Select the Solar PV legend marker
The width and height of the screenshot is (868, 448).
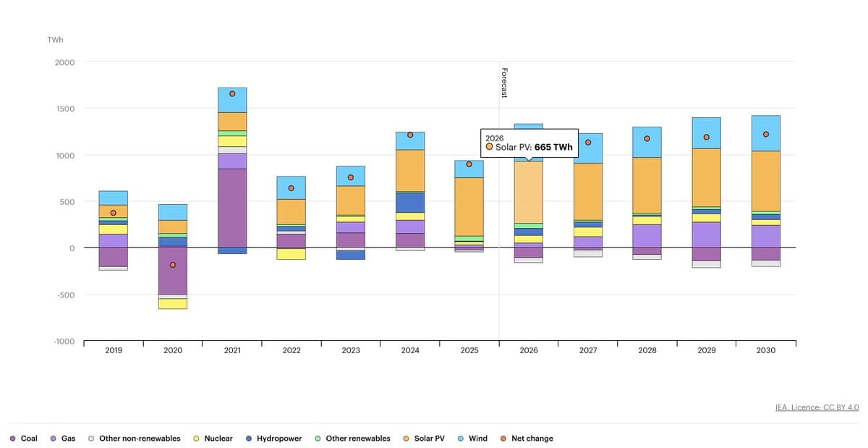407,438
